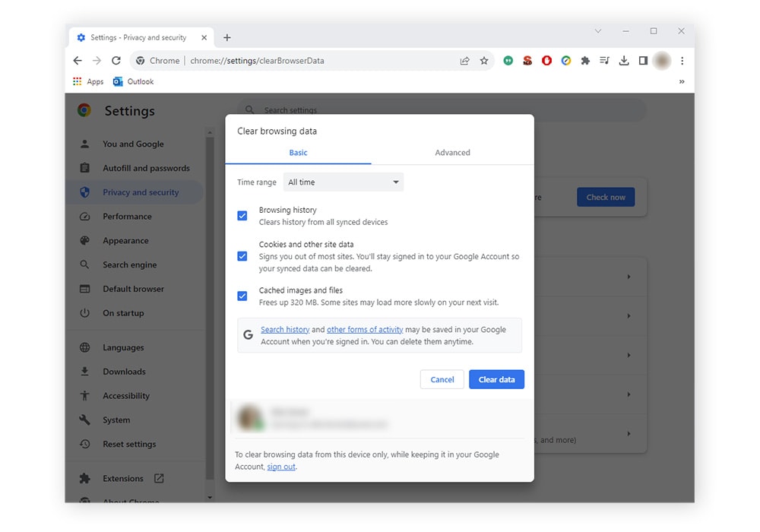Uncheck Cached images and files checkbox
760x532 pixels.
pos(242,296)
